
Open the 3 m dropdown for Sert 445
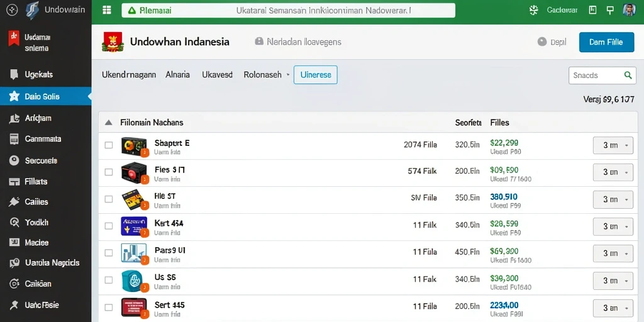coord(613,308)
